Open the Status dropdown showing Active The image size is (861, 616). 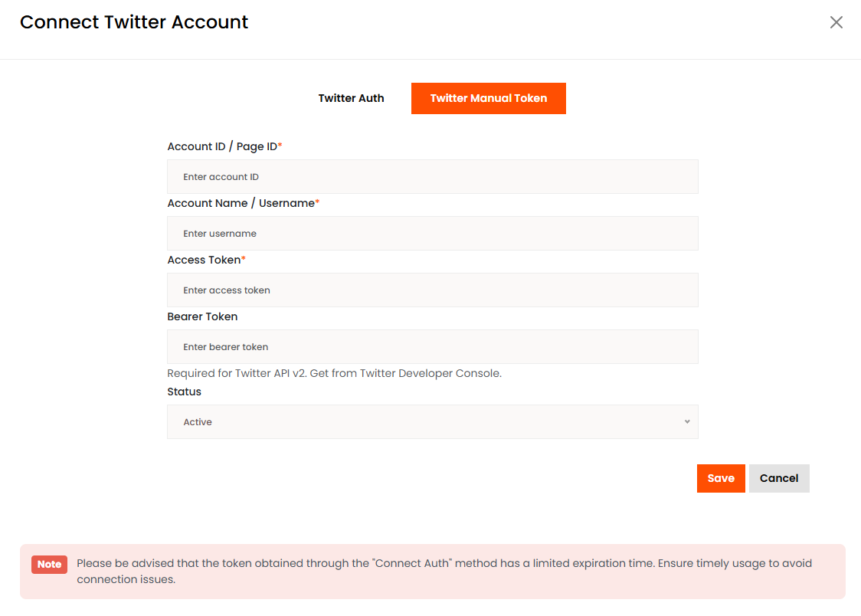coord(432,422)
